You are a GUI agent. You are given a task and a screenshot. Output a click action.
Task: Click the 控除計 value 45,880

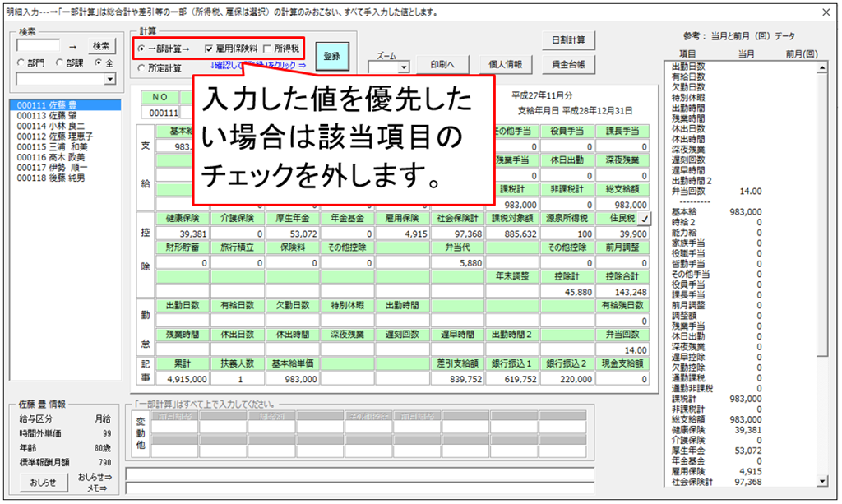click(x=567, y=292)
